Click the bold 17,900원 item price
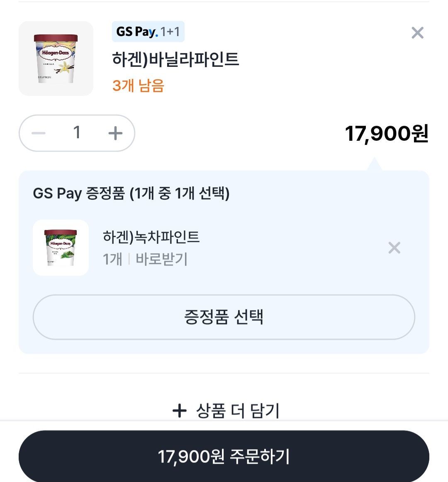This screenshot has width=448, height=482. [387, 134]
